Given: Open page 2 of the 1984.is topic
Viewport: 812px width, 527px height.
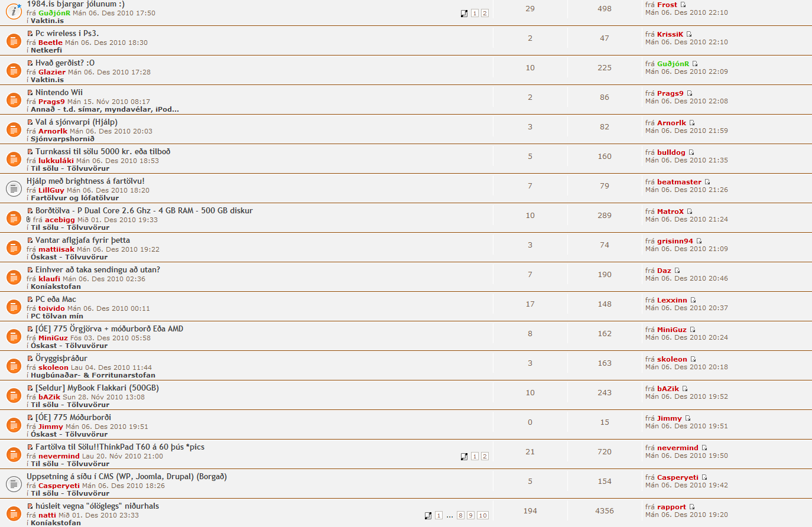Looking at the screenshot, I should coord(485,13).
